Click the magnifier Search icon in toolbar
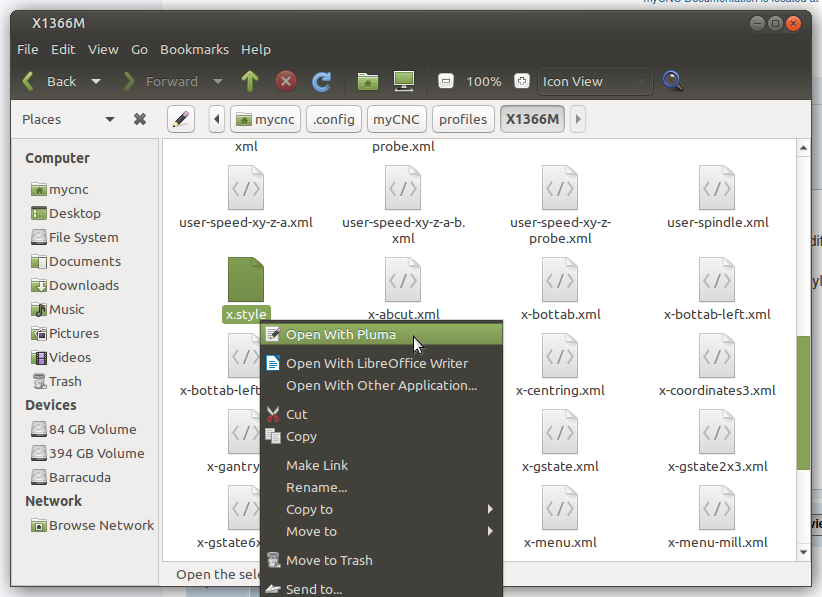Screen dimensions: 822x597 click(673, 82)
